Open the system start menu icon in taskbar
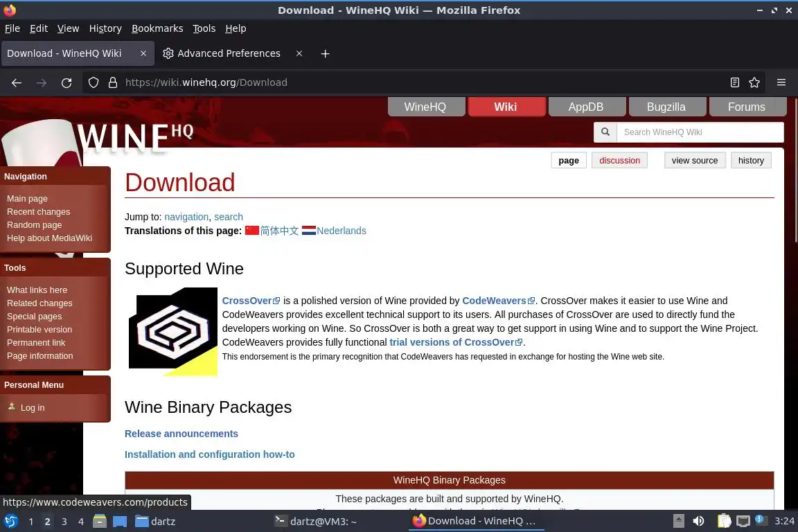 (11, 522)
